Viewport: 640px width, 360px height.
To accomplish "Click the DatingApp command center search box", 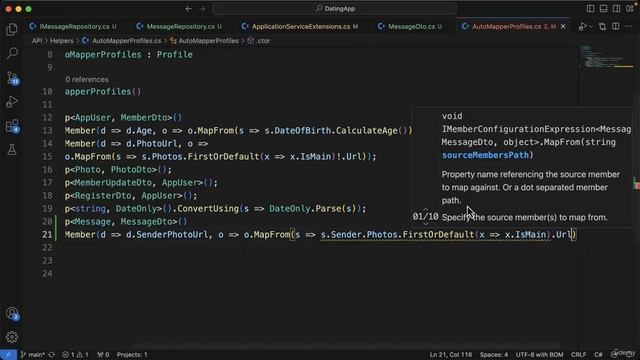I will (335, 9).
